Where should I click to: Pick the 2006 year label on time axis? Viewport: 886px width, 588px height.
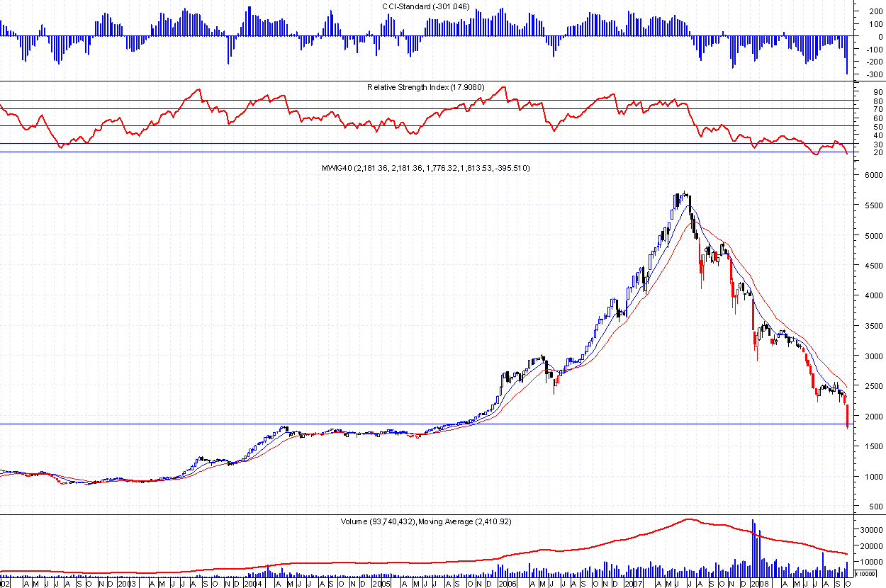[506, 584]
